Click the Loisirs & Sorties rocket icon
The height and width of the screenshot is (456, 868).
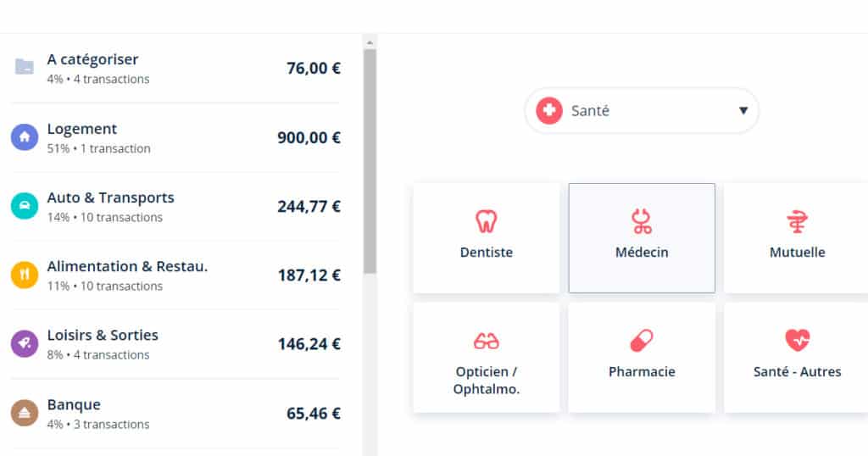click(x=25, y=343)
